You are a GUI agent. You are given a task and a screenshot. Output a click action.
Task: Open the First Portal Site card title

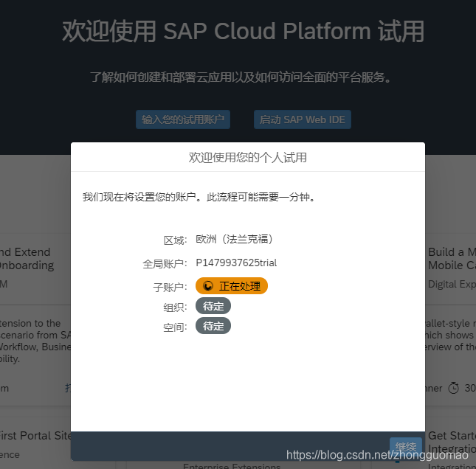click(35, 436)
